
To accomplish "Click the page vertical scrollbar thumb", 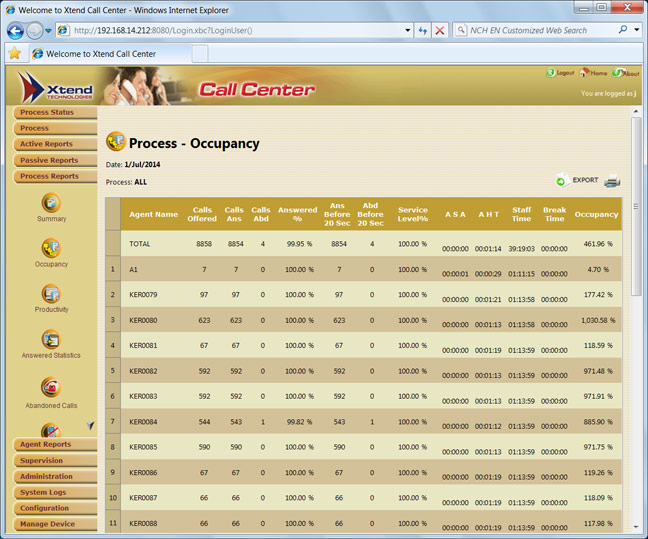I will 636,207.
